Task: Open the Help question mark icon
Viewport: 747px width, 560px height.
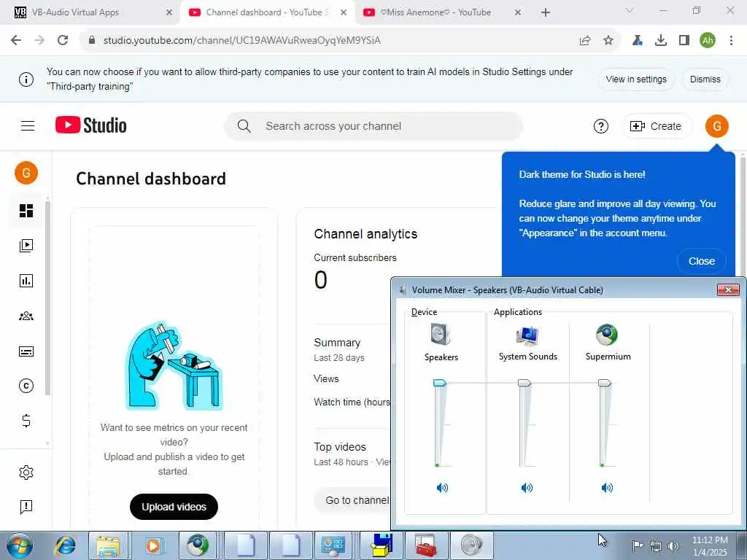Action: point(601,126)
